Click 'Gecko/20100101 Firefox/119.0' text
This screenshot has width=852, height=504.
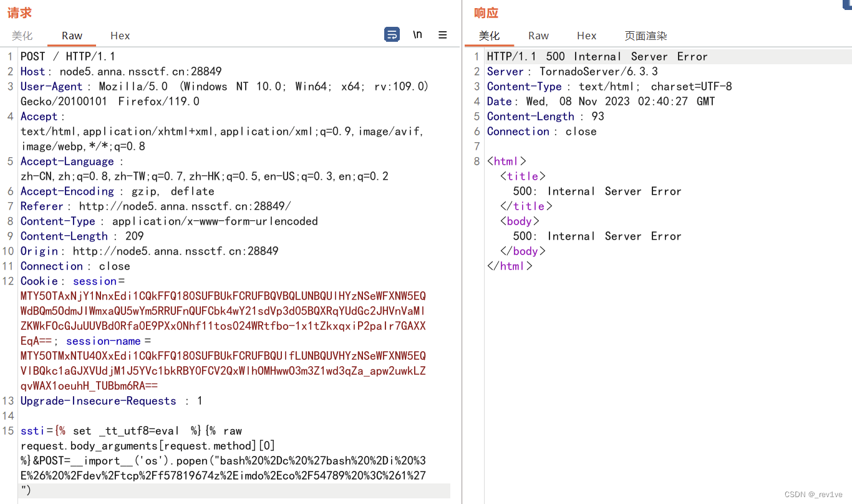[x=110, y=101]
